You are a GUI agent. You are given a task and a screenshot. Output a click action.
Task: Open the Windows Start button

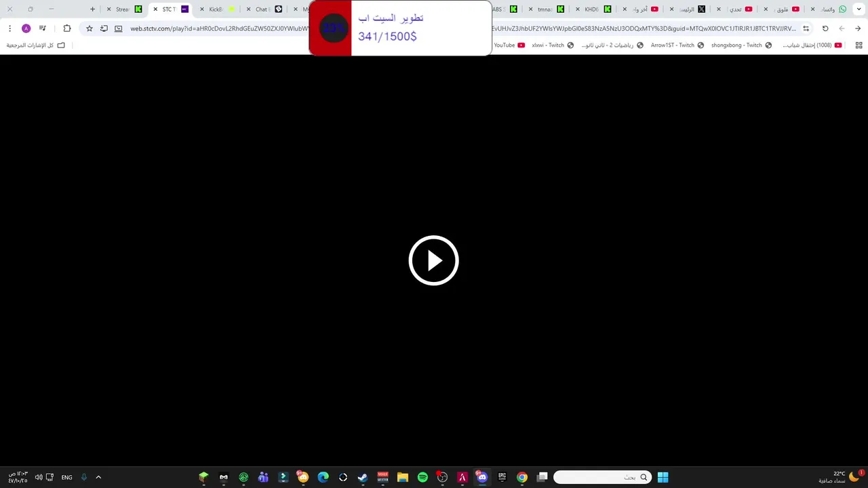[x=663, y=477]
